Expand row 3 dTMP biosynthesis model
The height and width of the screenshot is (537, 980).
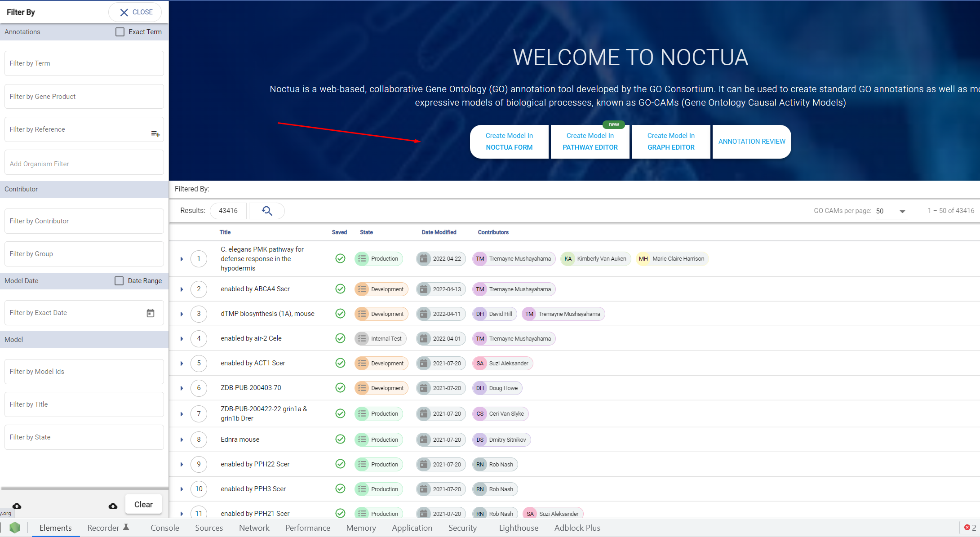pyautogui.click(x=182, y=314)
